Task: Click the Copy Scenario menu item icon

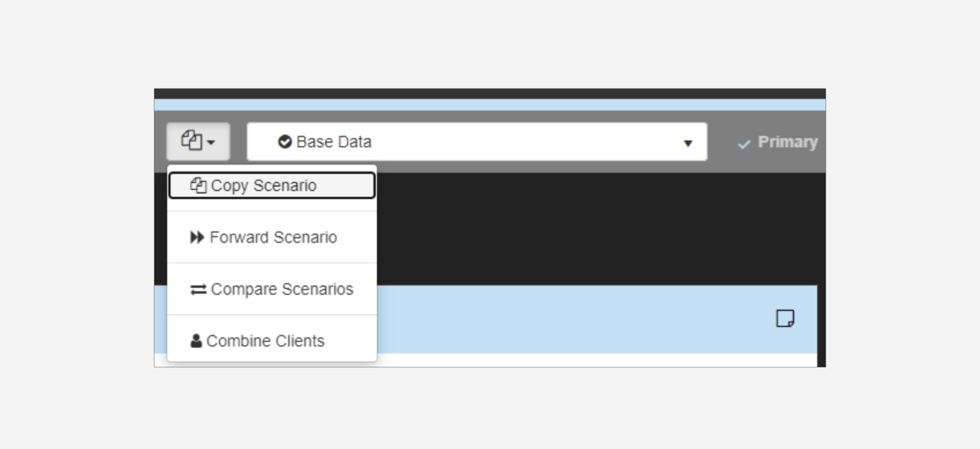Action: [198, 186]
